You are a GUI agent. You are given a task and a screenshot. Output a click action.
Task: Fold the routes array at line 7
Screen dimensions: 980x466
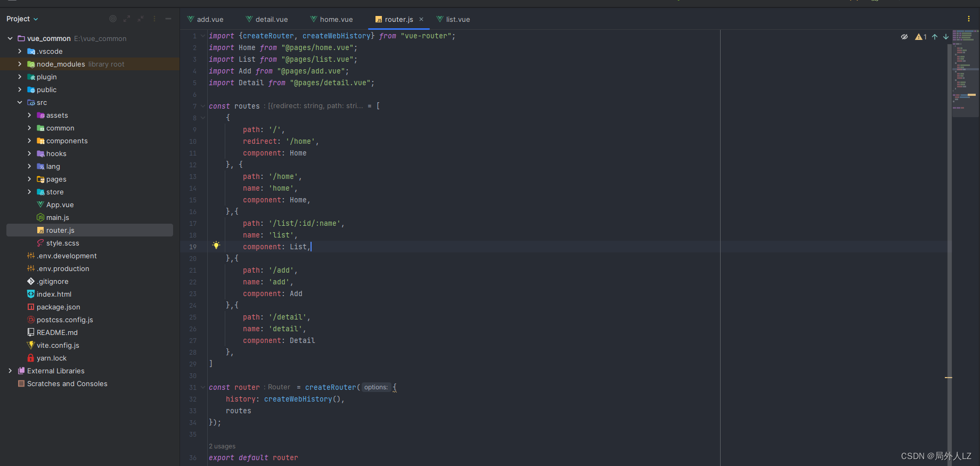pyautogui.click(x=203, y=106)
